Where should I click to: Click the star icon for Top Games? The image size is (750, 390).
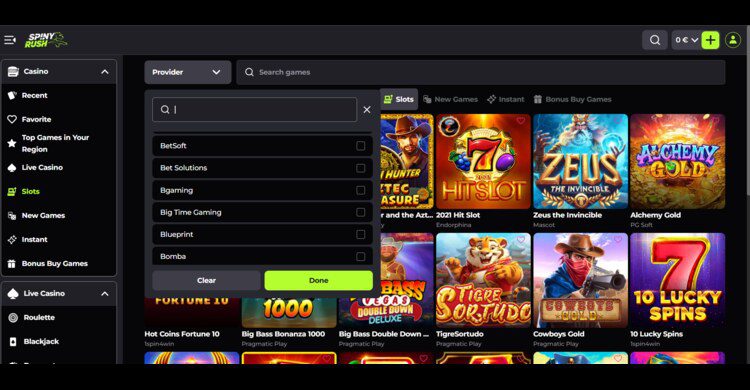(12, 143)
